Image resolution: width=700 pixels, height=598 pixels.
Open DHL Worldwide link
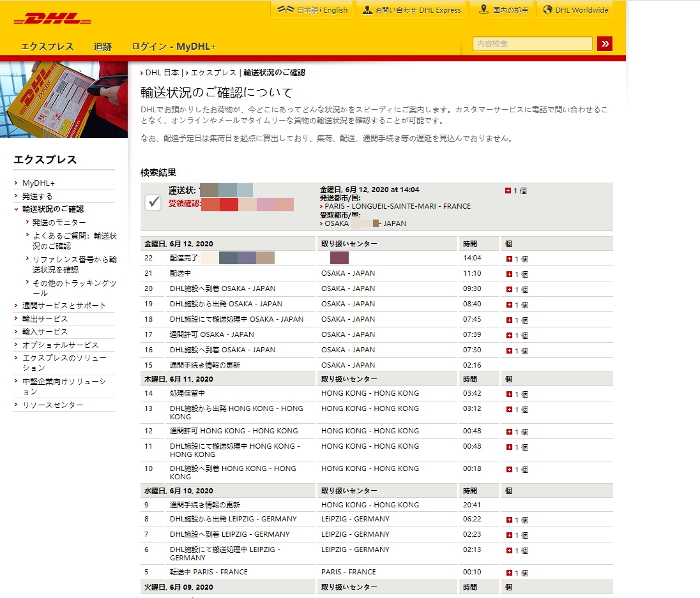click(x=582, y=10)
